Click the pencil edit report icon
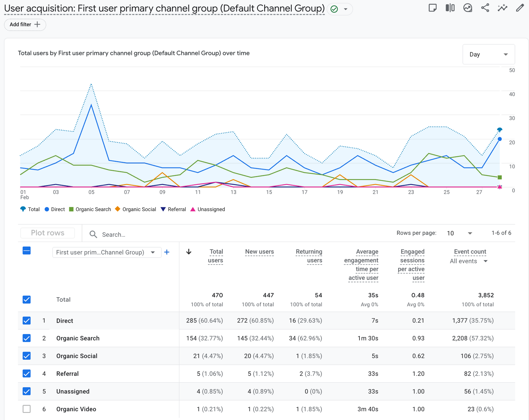529x420 pixels. point(520,8)
